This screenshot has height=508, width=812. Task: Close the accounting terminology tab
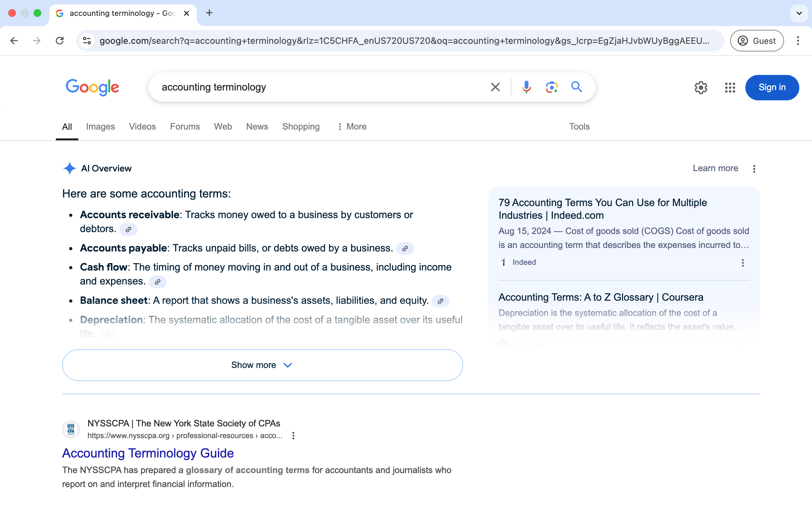187,13
